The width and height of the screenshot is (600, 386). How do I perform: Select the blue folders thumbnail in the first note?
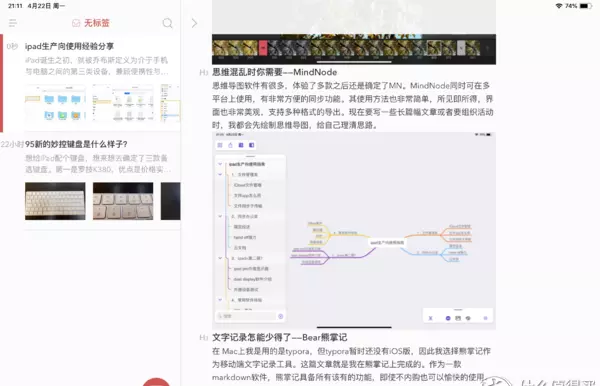pos(55,103)
